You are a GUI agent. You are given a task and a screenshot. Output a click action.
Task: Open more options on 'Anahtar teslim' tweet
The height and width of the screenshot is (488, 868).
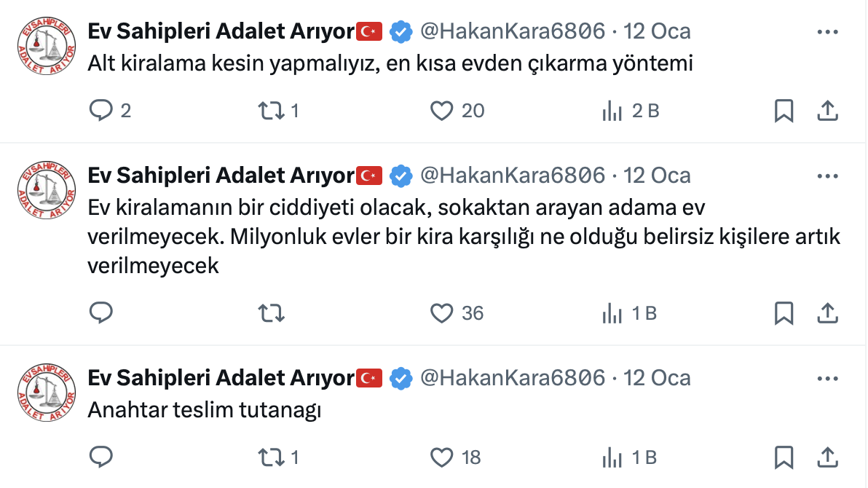(828, 379)
